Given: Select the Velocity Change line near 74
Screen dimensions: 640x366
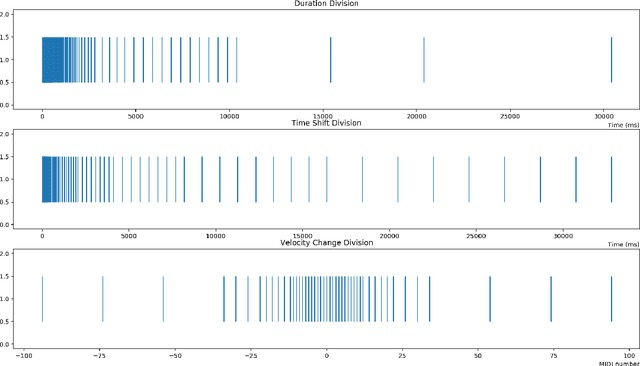Looking at the screenshot, I should pos(551,299).
